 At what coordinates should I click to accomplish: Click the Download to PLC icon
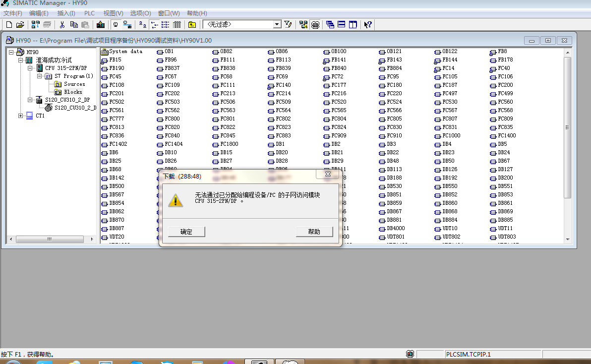pos(101,24)
